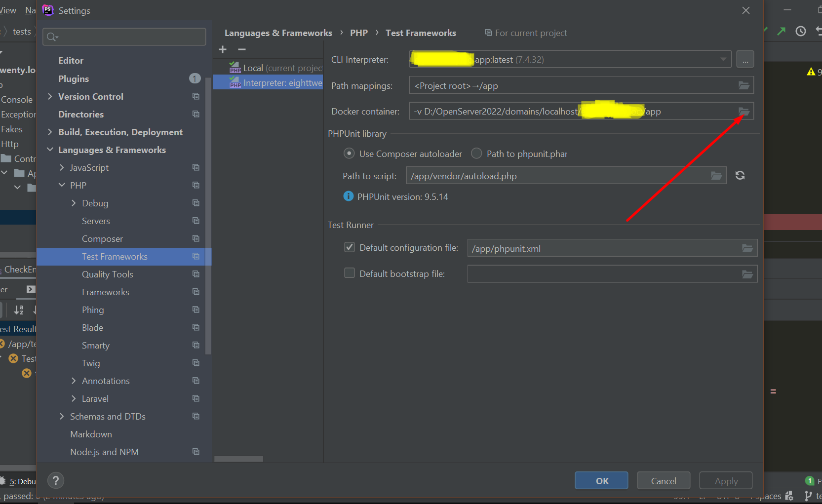Click the Path to script field

pos(566,176)
